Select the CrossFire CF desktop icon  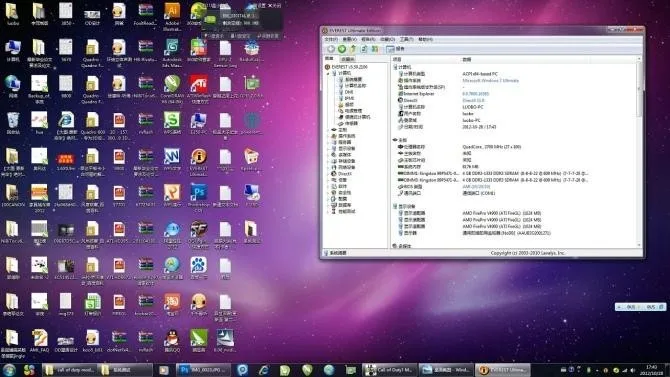pos(198,235)
